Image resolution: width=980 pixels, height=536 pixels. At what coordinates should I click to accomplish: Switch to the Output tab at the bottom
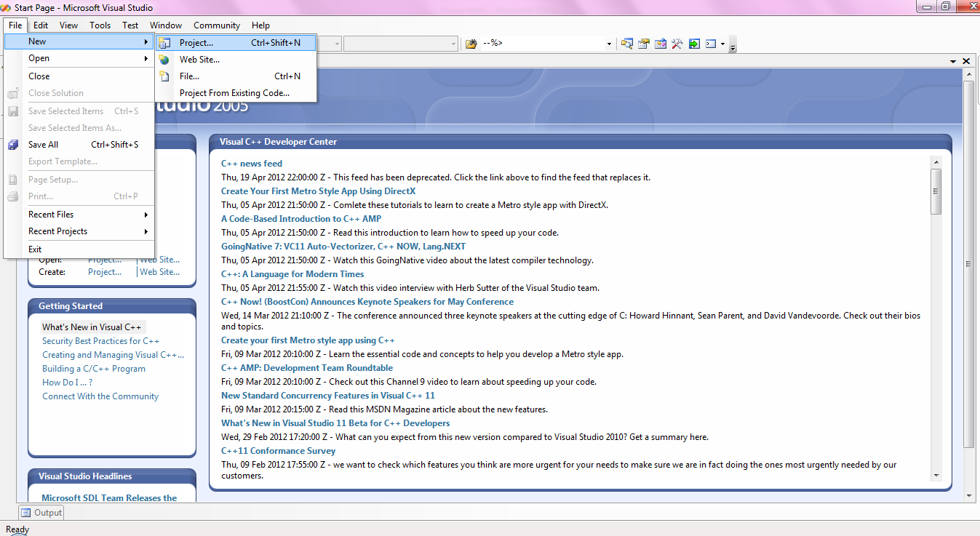click(x=41, y=513)
